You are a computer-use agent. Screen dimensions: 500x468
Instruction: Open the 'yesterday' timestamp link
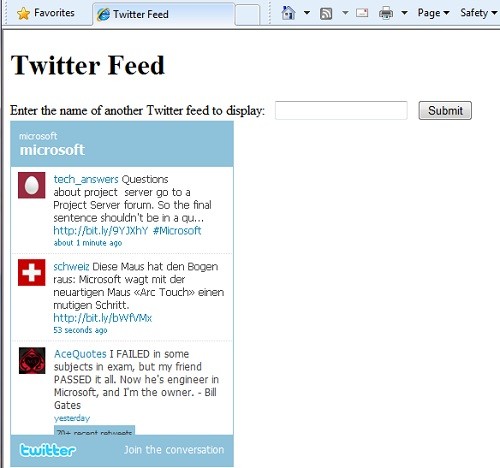coord(72,418)
